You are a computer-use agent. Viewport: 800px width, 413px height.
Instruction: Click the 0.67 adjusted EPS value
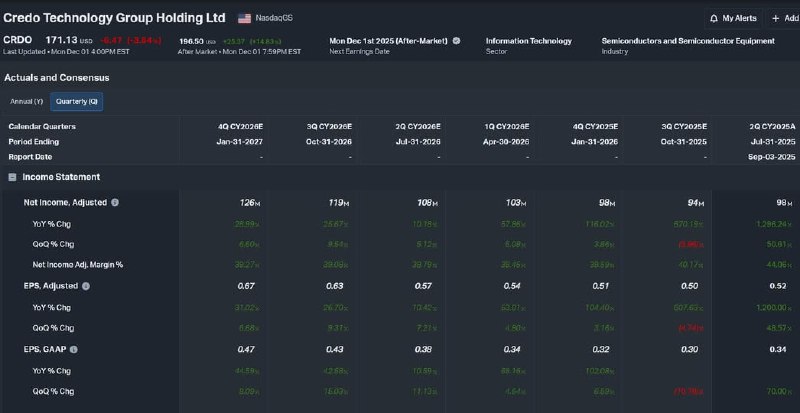pos(246,286)
